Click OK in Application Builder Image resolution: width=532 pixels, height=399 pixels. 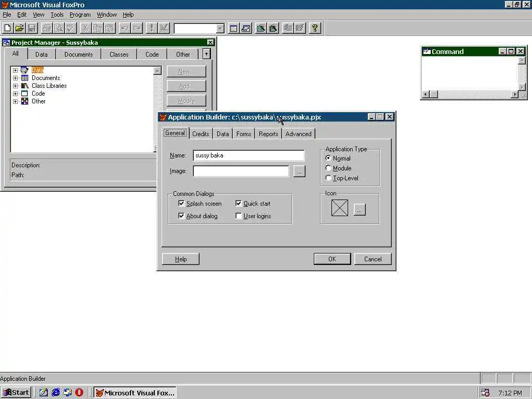click(332, 259)
